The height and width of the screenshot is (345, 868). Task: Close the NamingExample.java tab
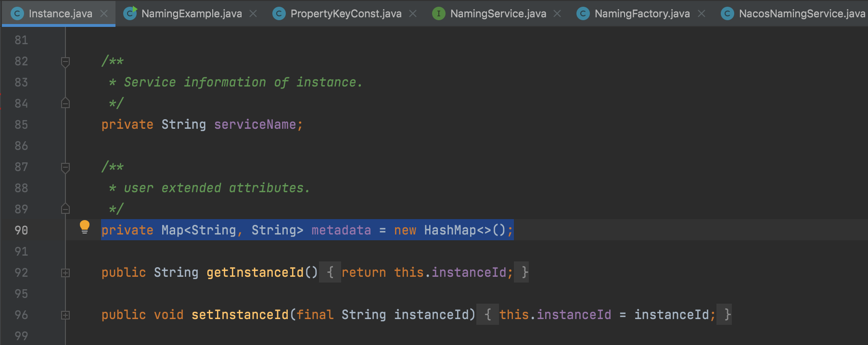[253, 13]
